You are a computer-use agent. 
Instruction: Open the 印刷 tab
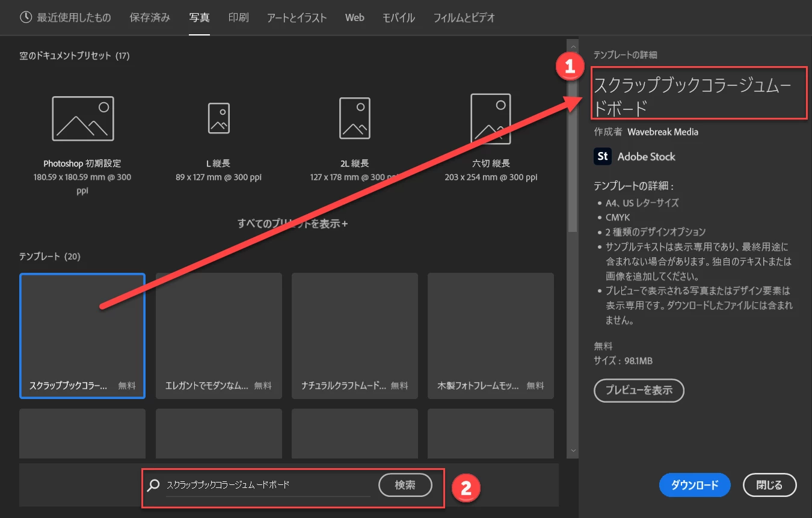click(x=238, y=17)
